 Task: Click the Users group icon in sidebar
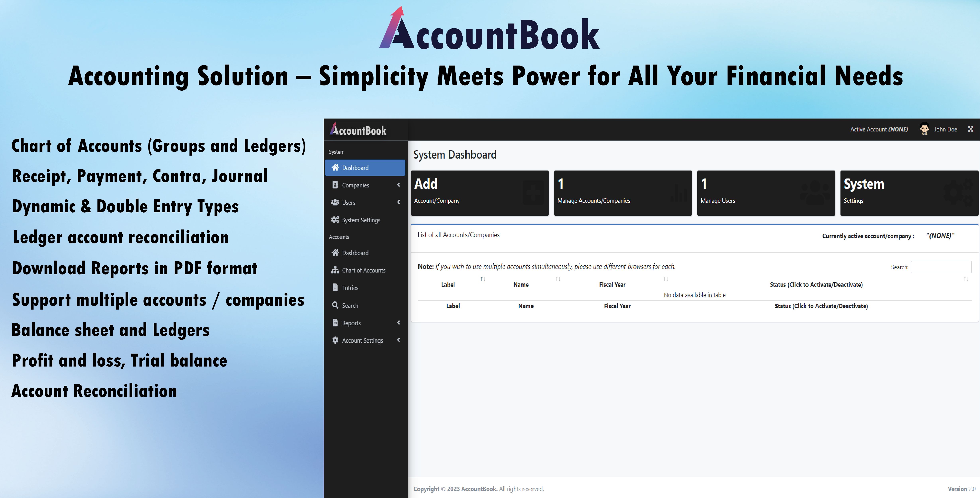[335, 202]
